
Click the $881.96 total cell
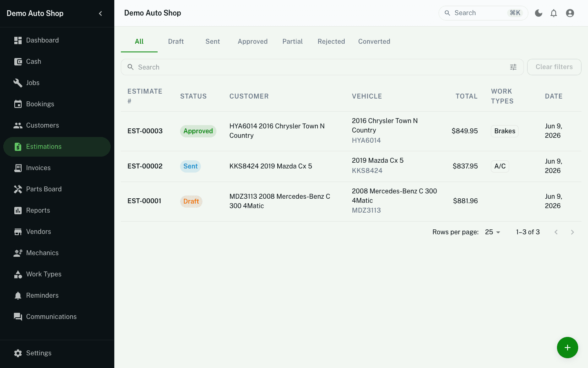coord(465,201)
